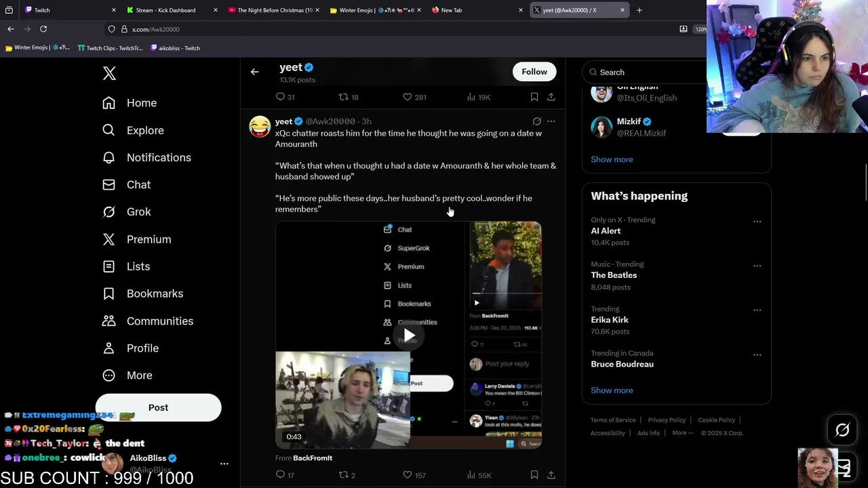868x488 pixels.
Task: Click yeet's laughing emoji avatar
Action: click(x=260, y=126)
